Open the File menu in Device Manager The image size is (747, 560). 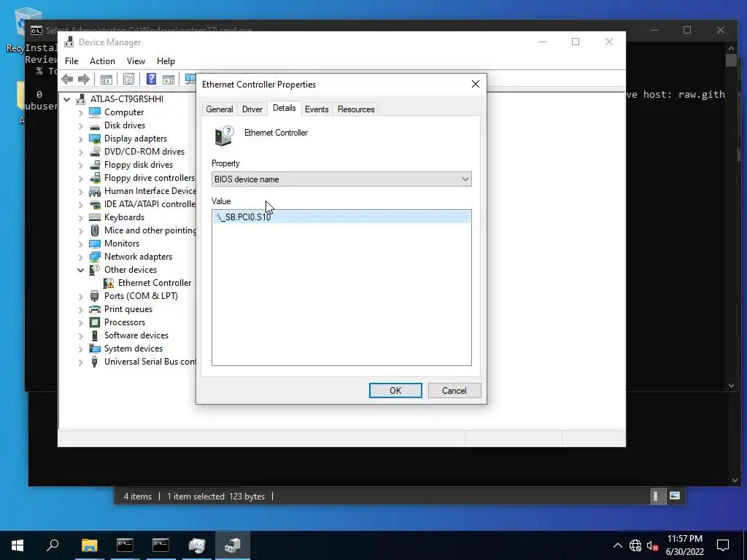click(71, 61)
